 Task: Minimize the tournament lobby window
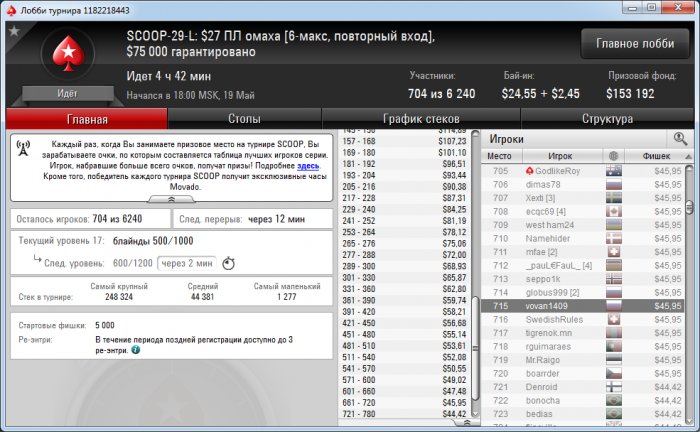pos(632,8)
